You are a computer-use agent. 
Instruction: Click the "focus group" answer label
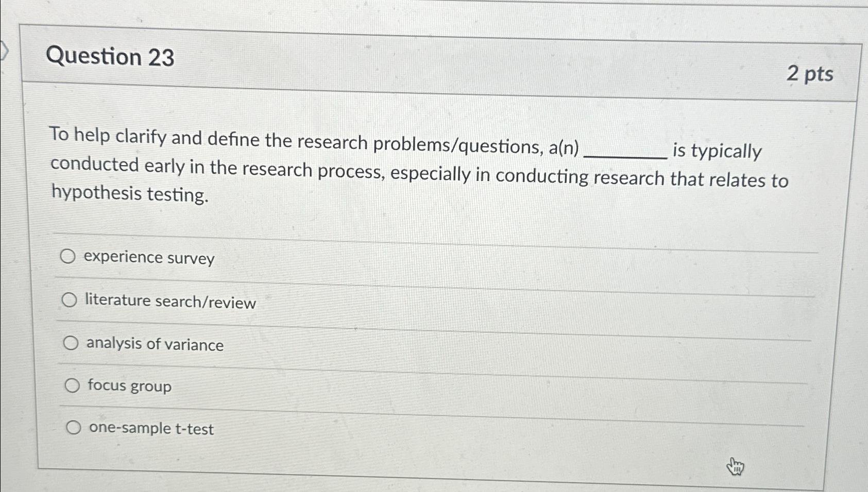(x=129, y=386)
